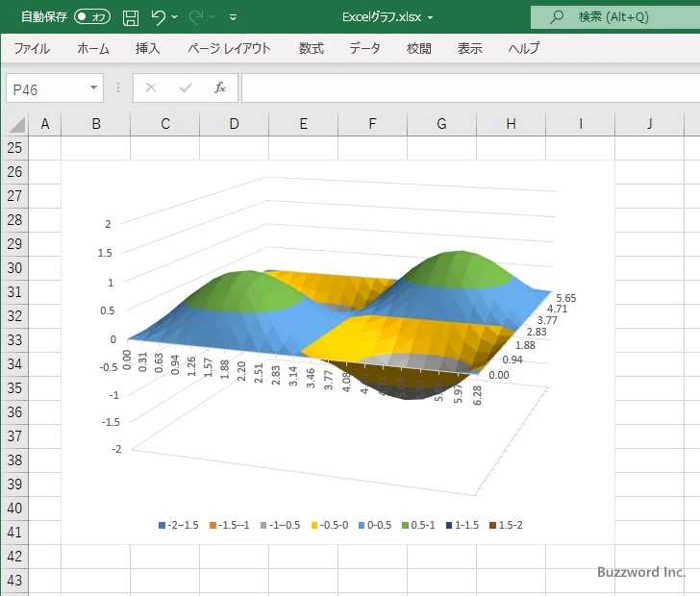700x596 pixels.
Task: Switch to the ホーム tab
Action: [93, 48]
